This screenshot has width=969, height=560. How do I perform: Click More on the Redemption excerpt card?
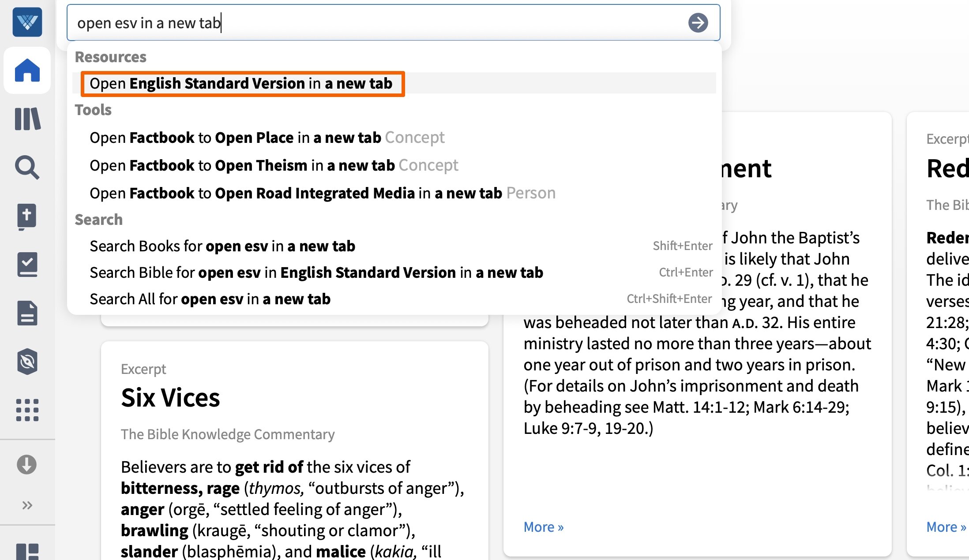click(944, 526)
